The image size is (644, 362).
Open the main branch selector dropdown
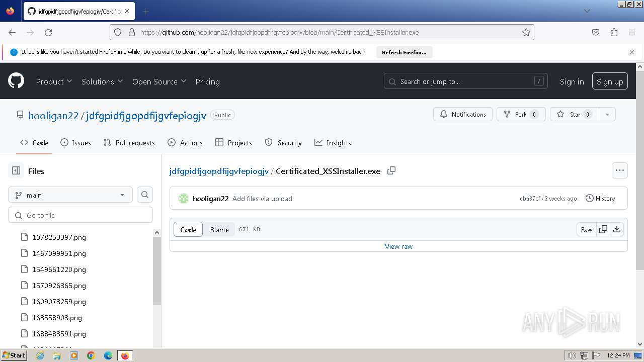(70, 195)
